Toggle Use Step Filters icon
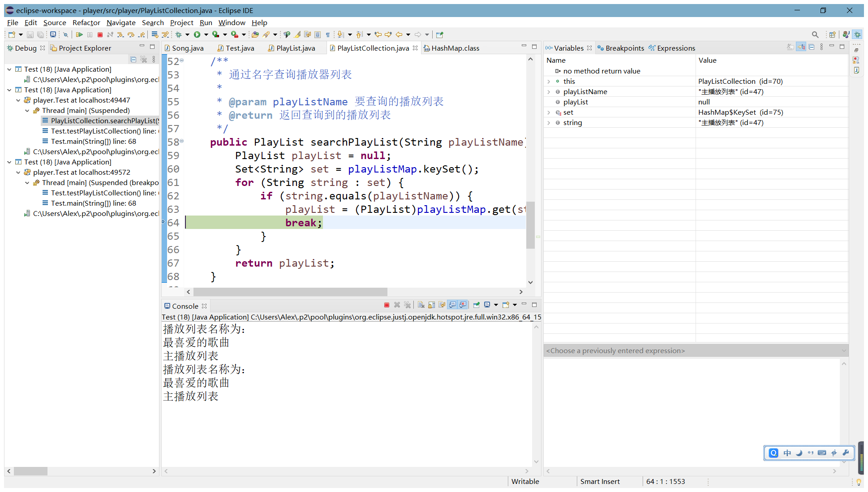Image resolution: width=868 pixels, height=492 pixels. pyautogui.click(x=165, y=35)
